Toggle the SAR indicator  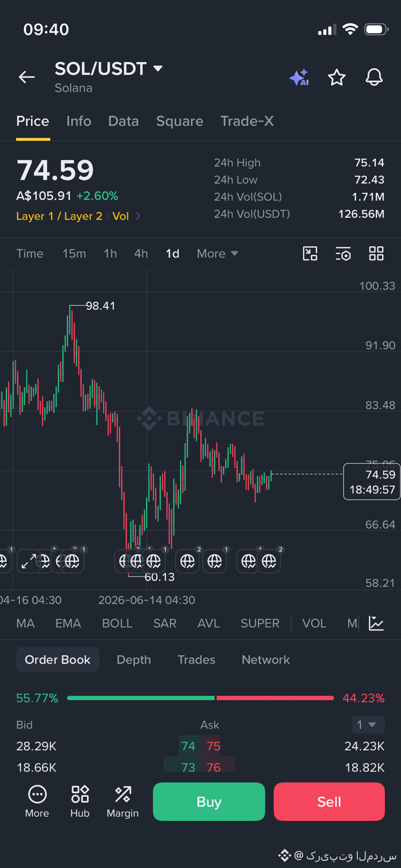pos(165,623)
